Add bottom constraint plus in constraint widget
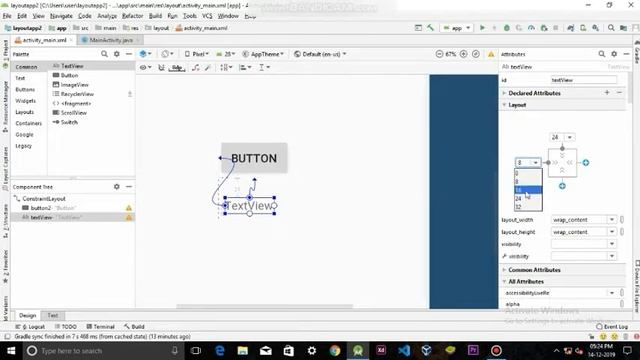This screenshot has height=360, width=640. tap(562, 186)
